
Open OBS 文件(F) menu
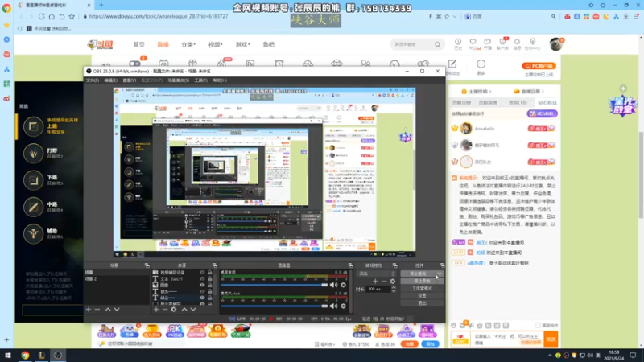(x=93, y=80)
